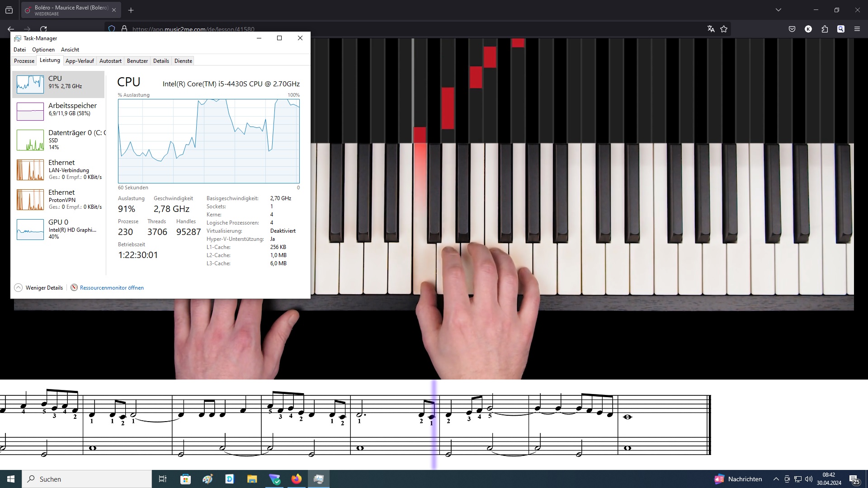Reload the page with the refresh icon

point(43,29)
